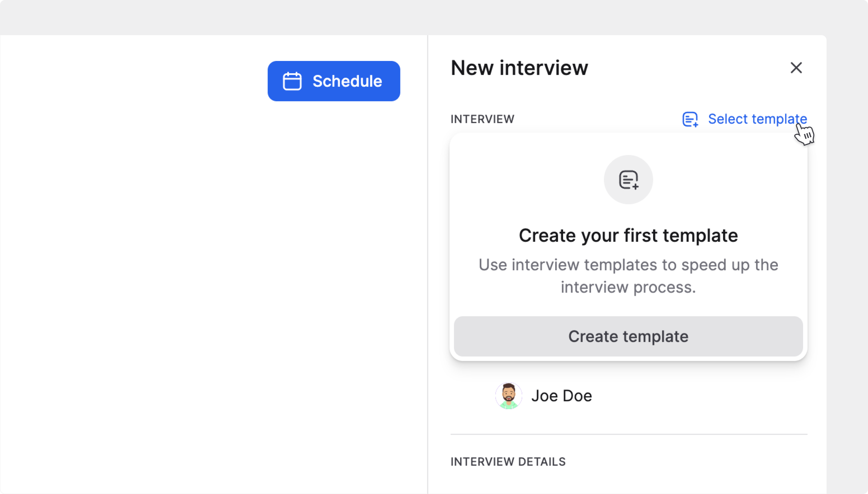Image resolution: width=868 pixels, height=494 pixels.
Task: Click empty space left of Joe Doe's avatar
Action: pyautogui.click(x=471, y=396)
